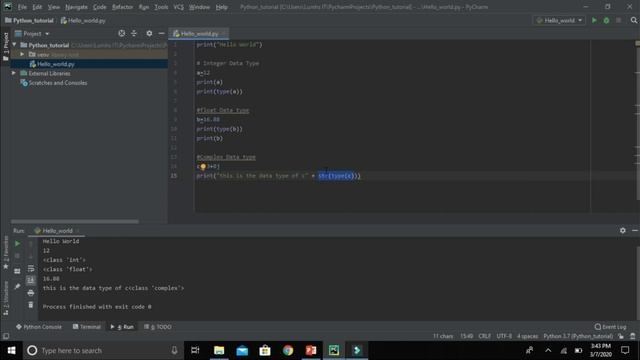The width and height of the screenshot is (640, 360).
Task: Click UTF-8 encoding in status bar
Action: point(504,336)
